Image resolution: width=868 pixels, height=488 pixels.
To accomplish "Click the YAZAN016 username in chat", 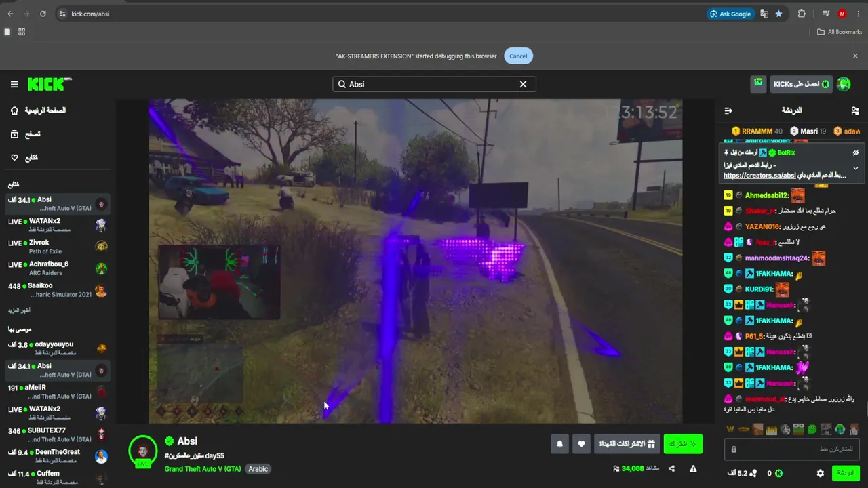I will (762, 227).
